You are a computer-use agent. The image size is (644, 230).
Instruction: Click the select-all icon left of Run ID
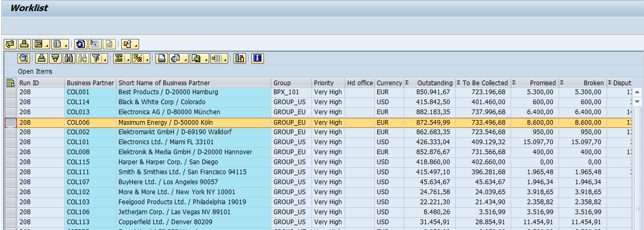[10, 83]
